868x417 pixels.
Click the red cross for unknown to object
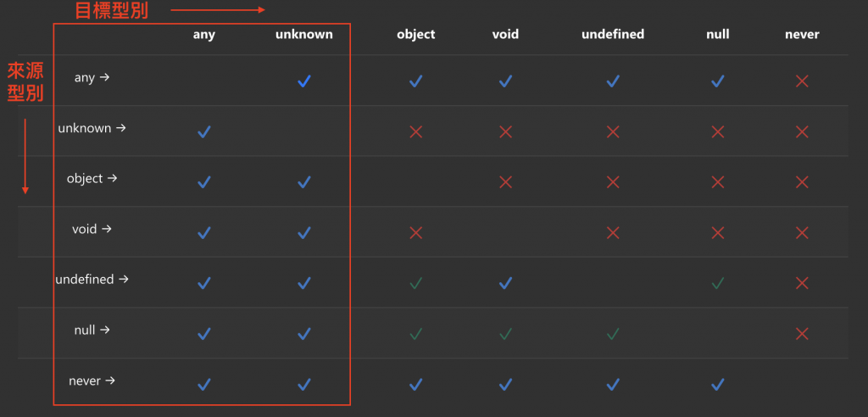pyautogui.click(x=415, y=132)
